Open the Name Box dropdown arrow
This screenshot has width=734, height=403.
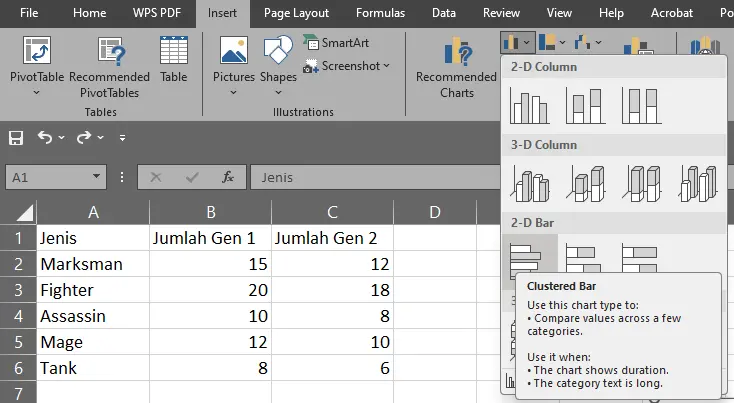(x=96, y=176)
